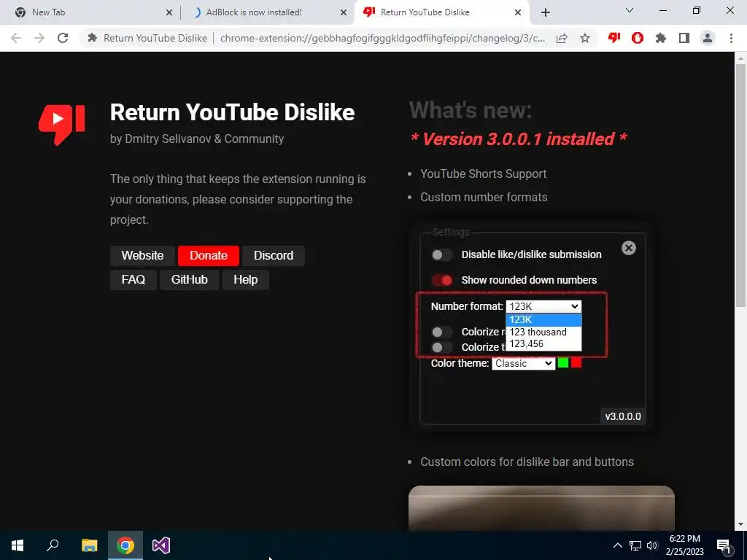Open network status tray icon
This screenshot has height=560, width=747.
(635, 545)
